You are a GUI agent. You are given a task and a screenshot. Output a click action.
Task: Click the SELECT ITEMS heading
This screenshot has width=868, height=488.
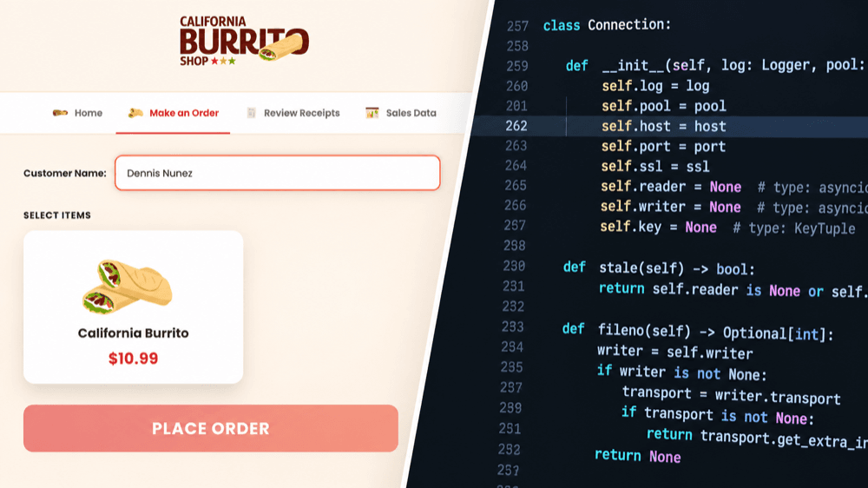[x=57, y=215]
